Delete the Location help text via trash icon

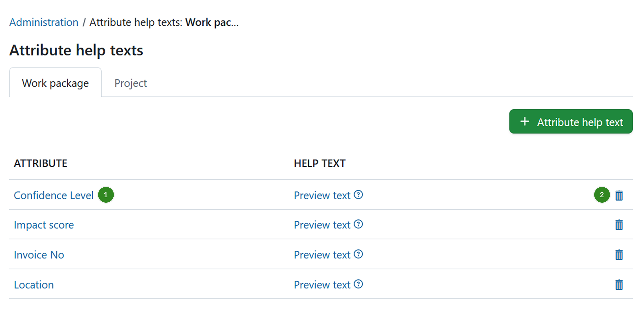pyautogui.click(x=619, y=284)
